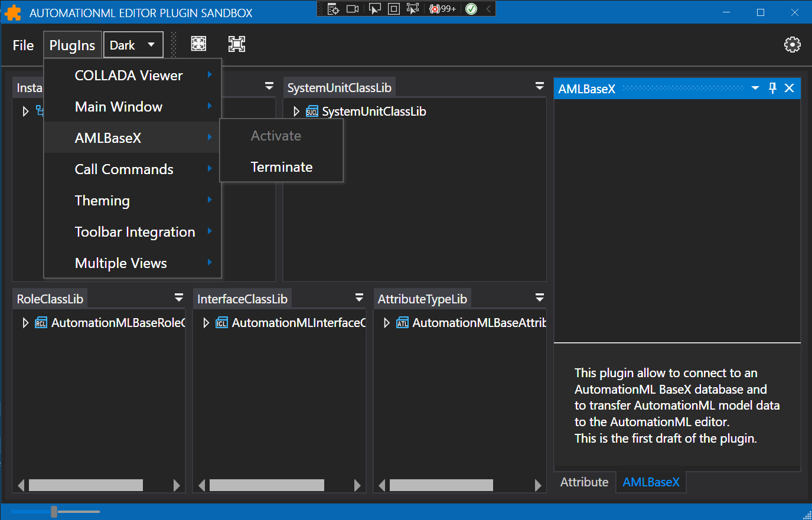The image size is (812, 520).
Task: Select the SystemUnitClassLib tree item label
Action: coord(374,112)
